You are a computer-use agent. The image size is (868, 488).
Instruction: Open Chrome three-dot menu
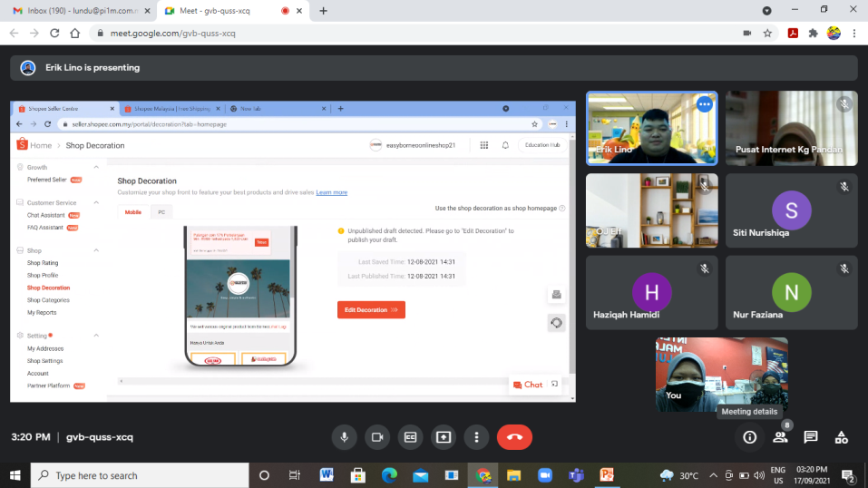(854, 33)
